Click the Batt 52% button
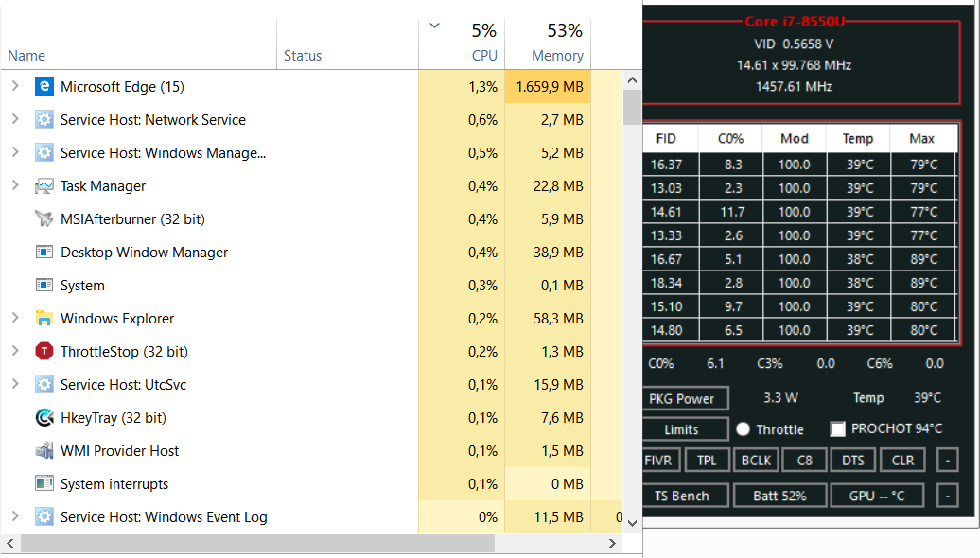The height and width of the screenshot is (558, 980). pos(780,496)
